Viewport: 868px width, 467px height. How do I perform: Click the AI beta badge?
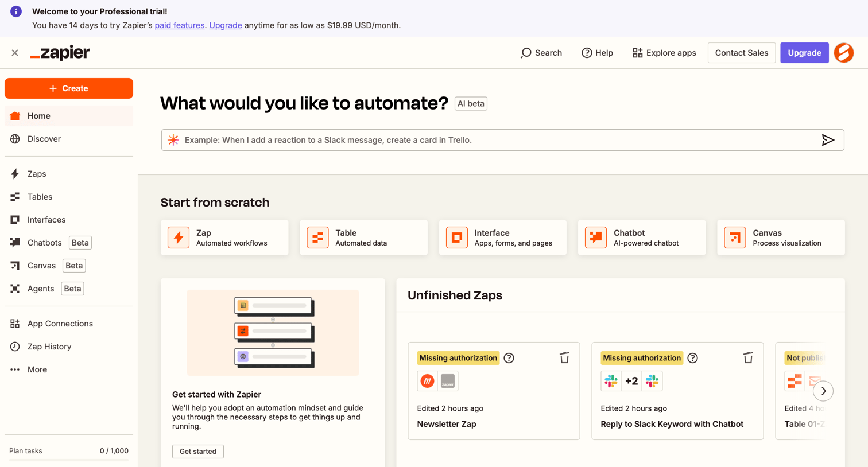point(471,104)
